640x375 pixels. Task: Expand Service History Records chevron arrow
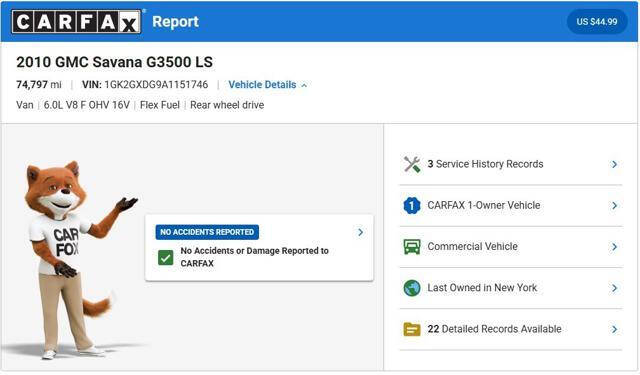coord(614,164)
